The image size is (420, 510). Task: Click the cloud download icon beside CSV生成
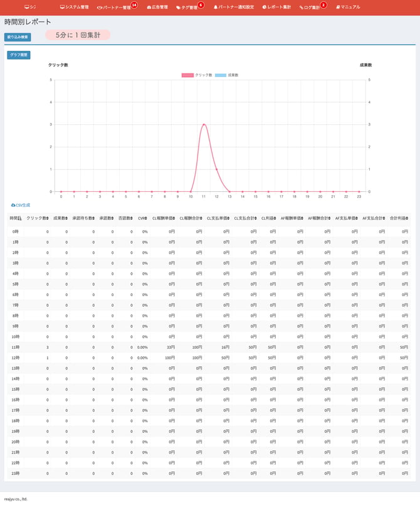point(13,205)
